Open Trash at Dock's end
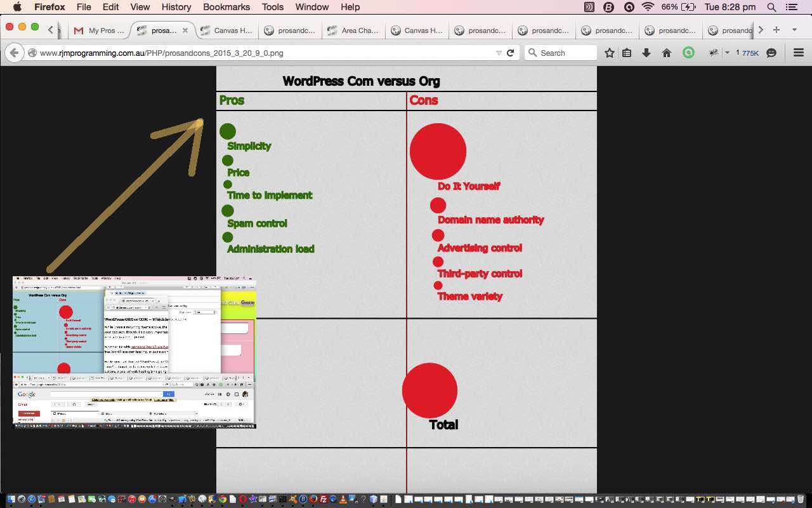Screen dimensions: 812x508 pyautogui.click(x=801, y=500)
